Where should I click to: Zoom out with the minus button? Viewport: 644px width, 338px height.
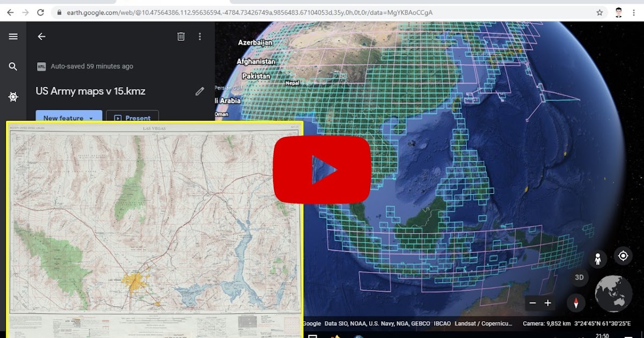pyautogui.click(x=532, y=303)
